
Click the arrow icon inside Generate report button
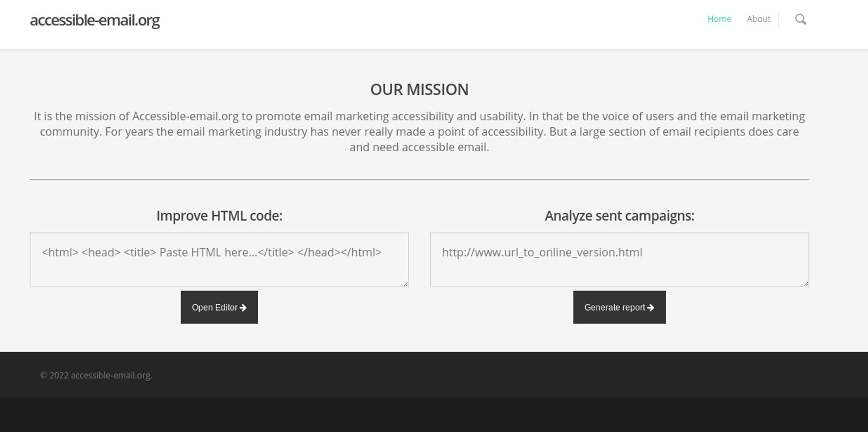tap(652, 307)
